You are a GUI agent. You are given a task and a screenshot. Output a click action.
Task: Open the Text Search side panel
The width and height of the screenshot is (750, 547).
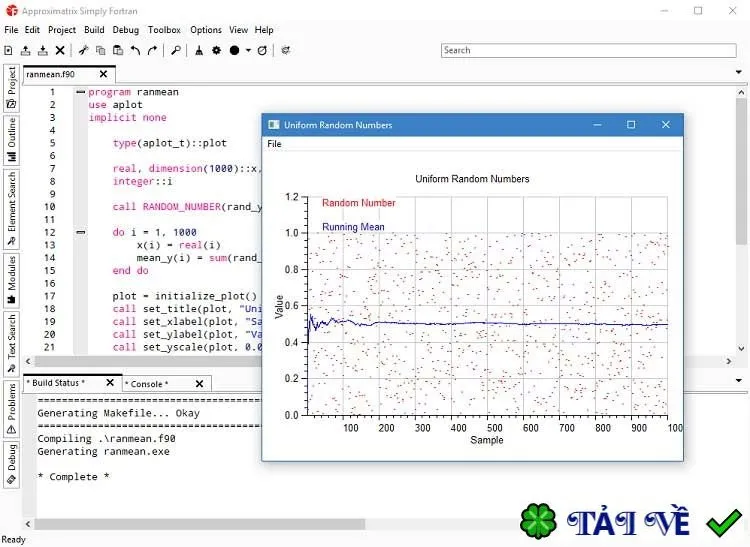coord(11,344)
